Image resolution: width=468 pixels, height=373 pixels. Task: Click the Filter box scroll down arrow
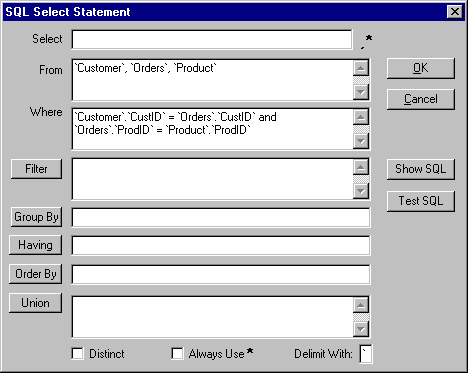[361, 191]
